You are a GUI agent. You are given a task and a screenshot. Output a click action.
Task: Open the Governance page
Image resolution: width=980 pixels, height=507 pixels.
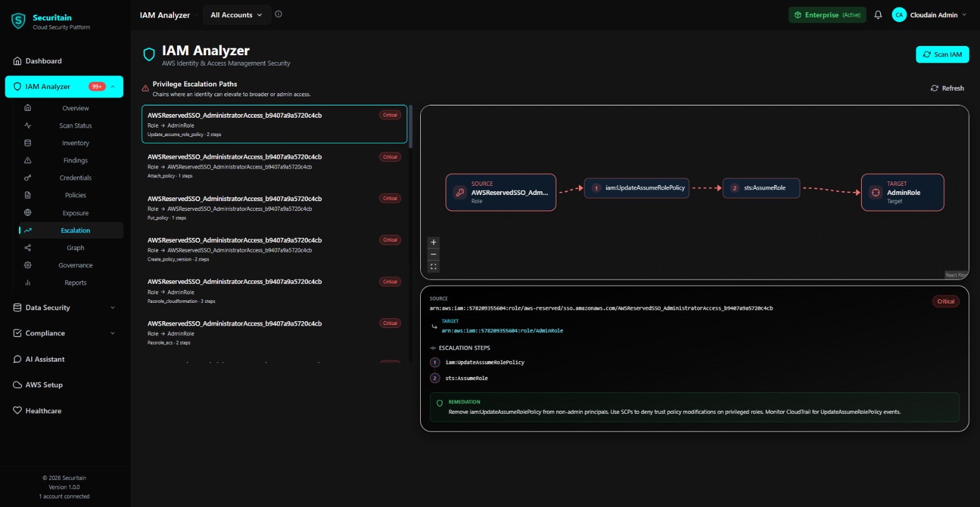pos(75,265)
